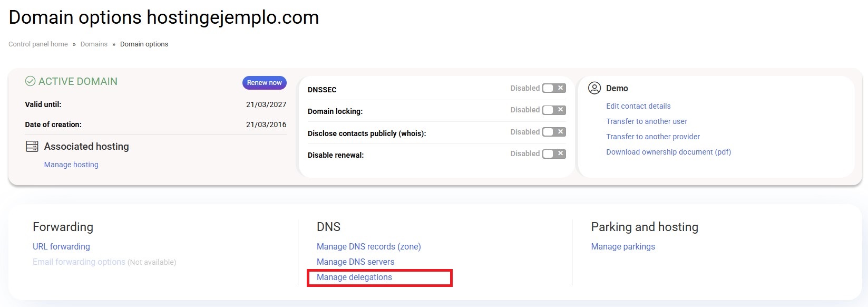
Task: Switch on the Disable renewal toggle
Action: pyautogui.click(x=554, y=153)
